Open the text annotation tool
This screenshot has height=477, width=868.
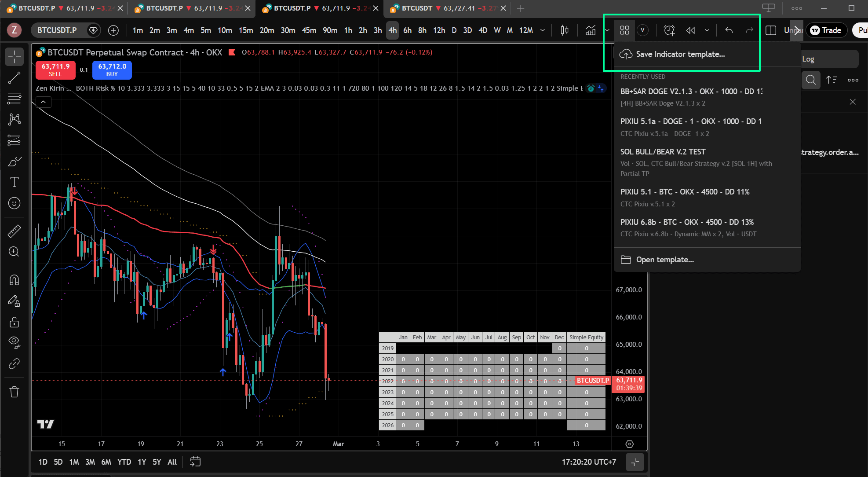point(14,182)
